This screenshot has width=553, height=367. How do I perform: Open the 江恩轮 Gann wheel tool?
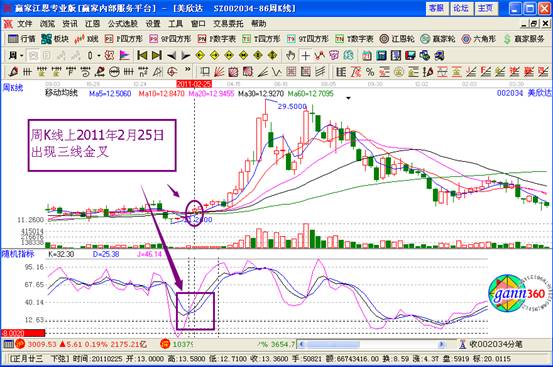[397, 39]
